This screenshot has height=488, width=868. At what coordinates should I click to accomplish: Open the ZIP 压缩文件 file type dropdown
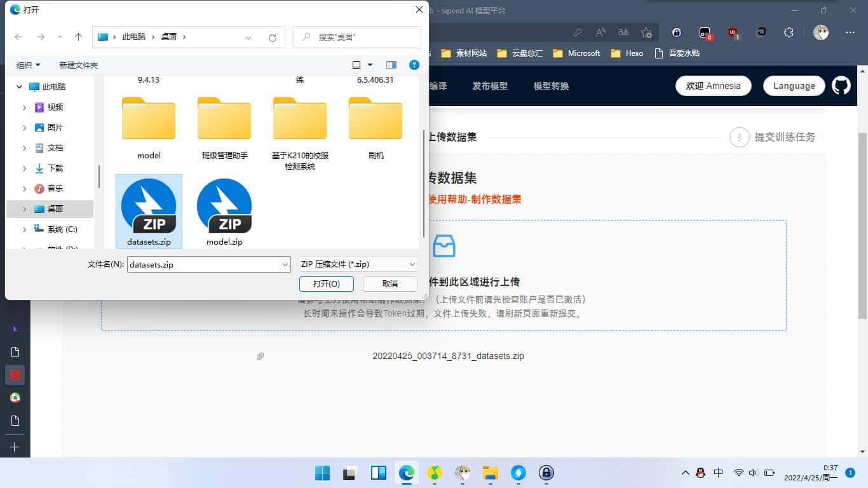click(x=357, y=264)
